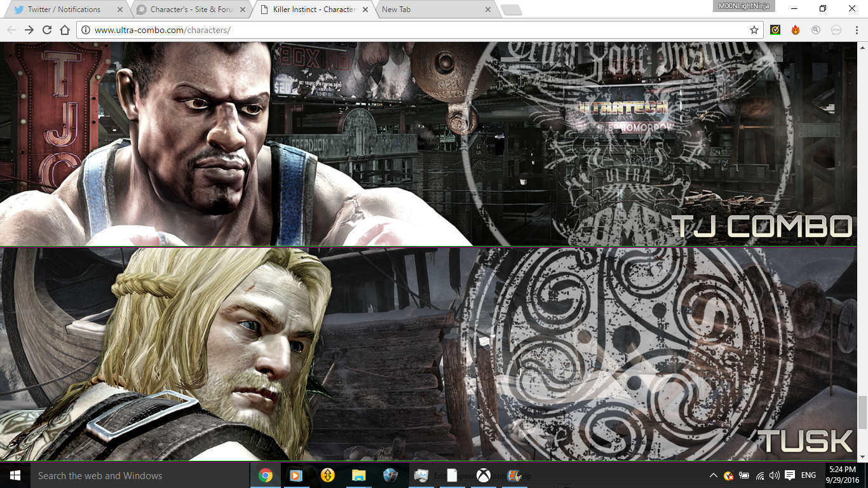The image size is (868, 488).
Task: Reload the page with the refresh icon
Action: (47, 30)
